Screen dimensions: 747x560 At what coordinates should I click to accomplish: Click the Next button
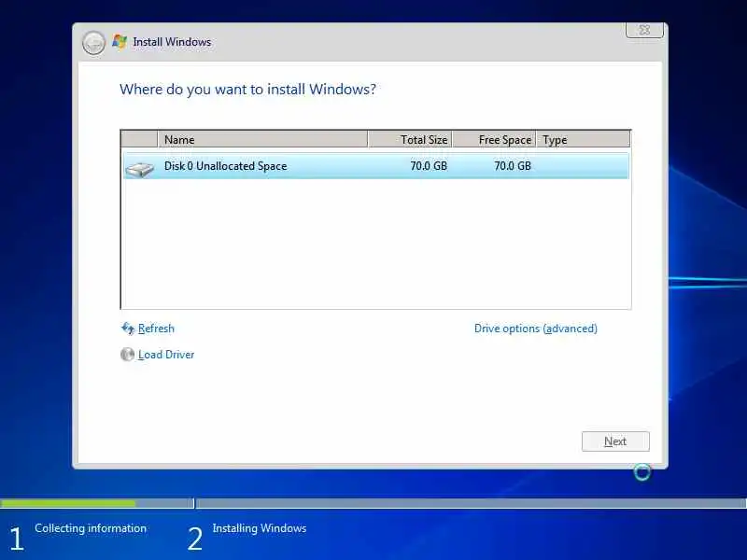(615, 441)
